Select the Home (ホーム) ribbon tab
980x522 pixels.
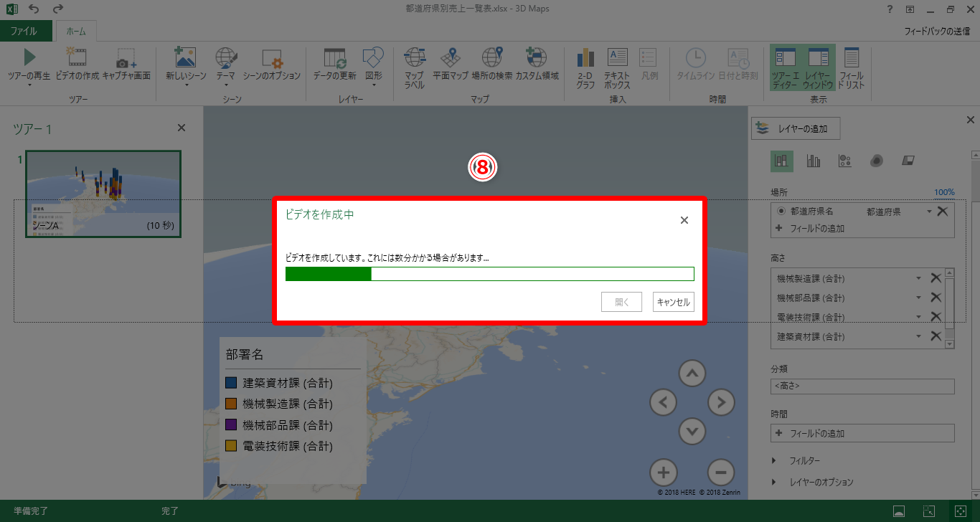pos(76,32)
